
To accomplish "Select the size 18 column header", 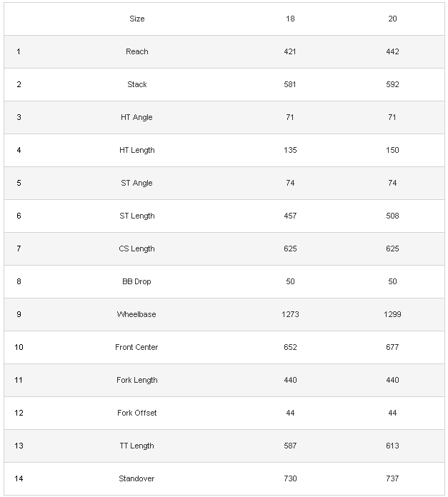I will (290, 19).
